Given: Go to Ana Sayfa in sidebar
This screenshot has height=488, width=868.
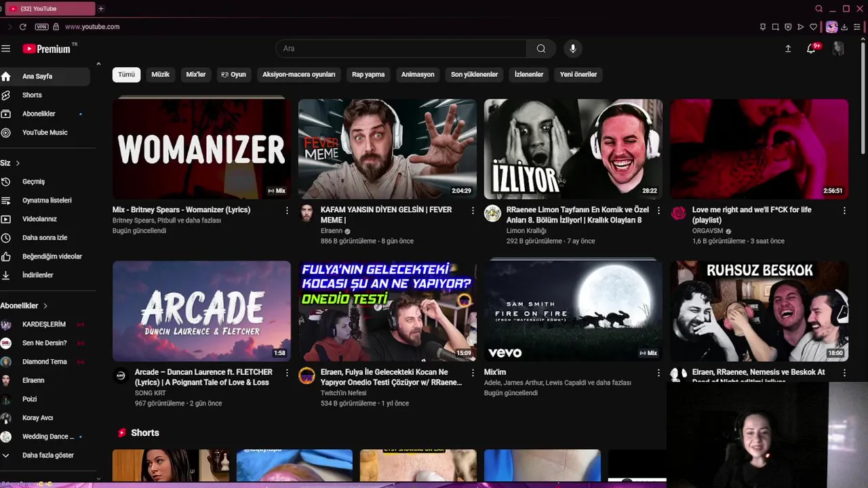Looking at the screenshot, I should tap(45, 77).
